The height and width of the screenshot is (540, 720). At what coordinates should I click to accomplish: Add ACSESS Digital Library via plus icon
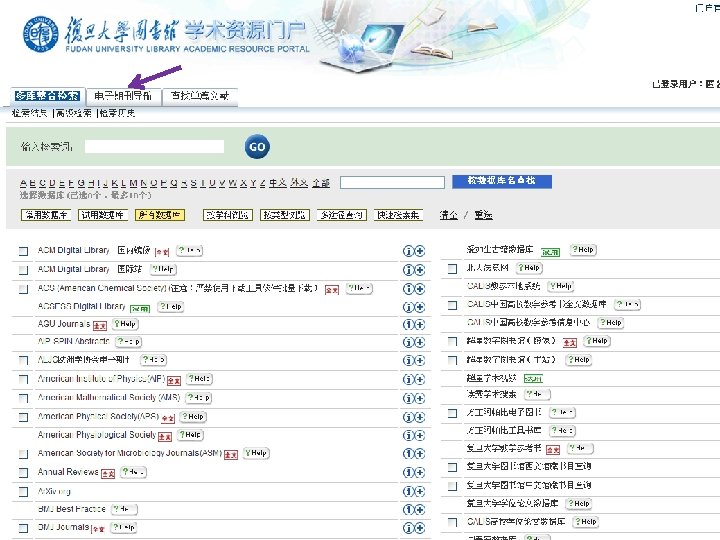pyautogui.click(x=420, y=307)
